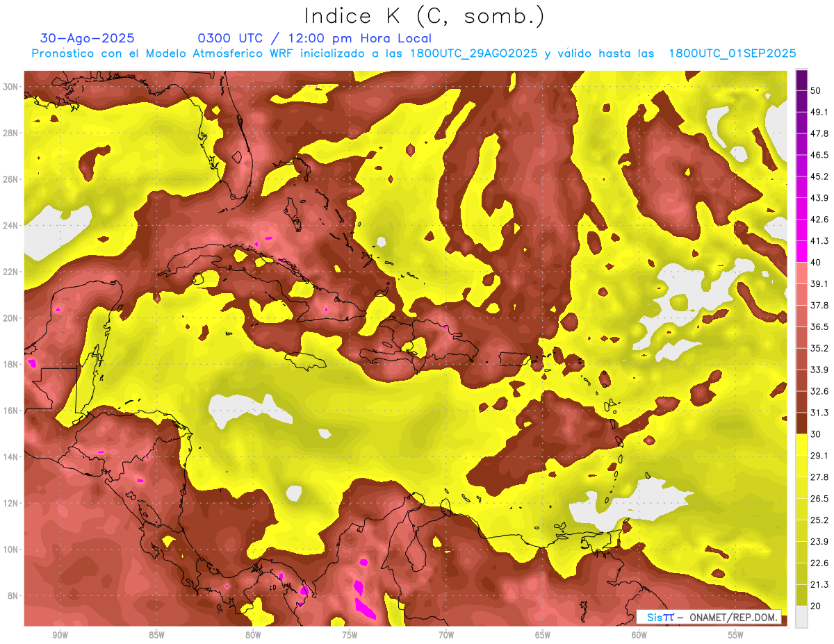Click the 70W longitude label
This screenshot has height=644, width=834.
pos(446,635)
